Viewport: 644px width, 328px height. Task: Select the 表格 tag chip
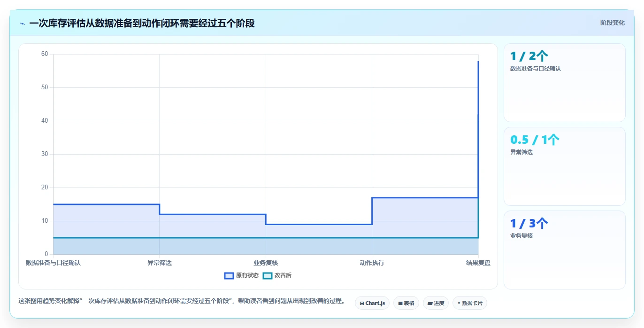406,303
